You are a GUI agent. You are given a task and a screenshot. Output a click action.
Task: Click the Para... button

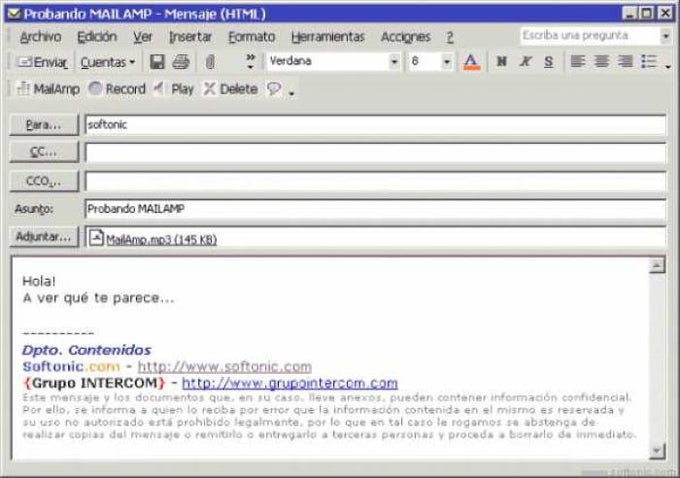44,125
